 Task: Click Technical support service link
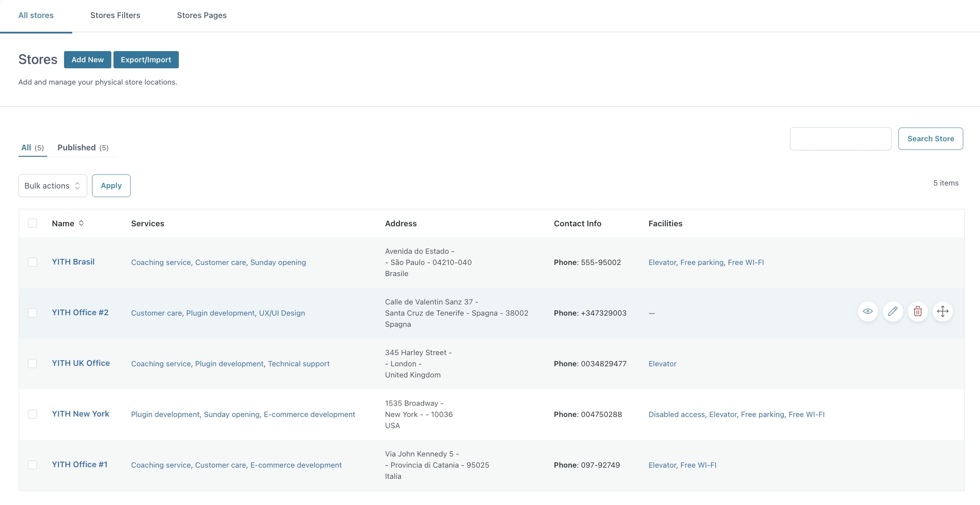(299, 364)
